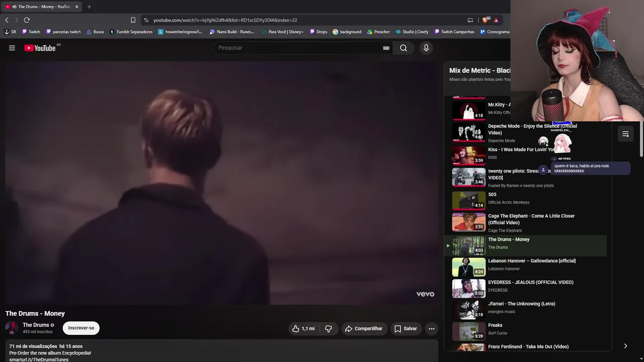Play Depeche Mode - Enjoy the Silence thumbnail
This screenshot has width=644, height=362.
[x=469, y=132]
